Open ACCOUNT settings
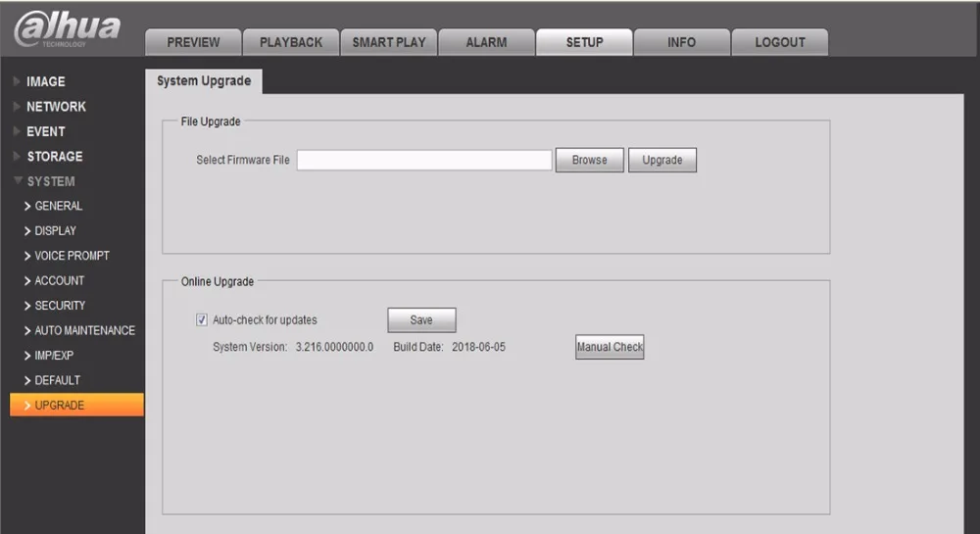Viewport: 980px width, 534px height. point(60,281)
